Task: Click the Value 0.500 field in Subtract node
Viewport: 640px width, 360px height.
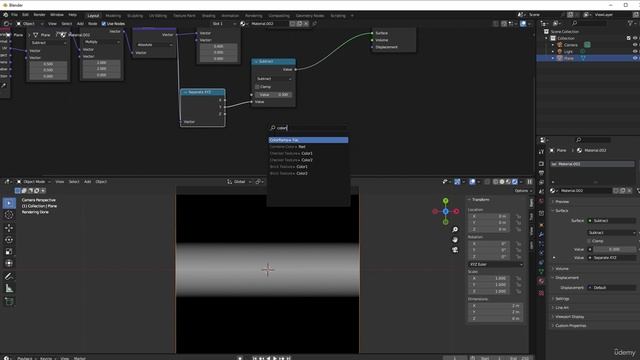Action: [273, 95]
